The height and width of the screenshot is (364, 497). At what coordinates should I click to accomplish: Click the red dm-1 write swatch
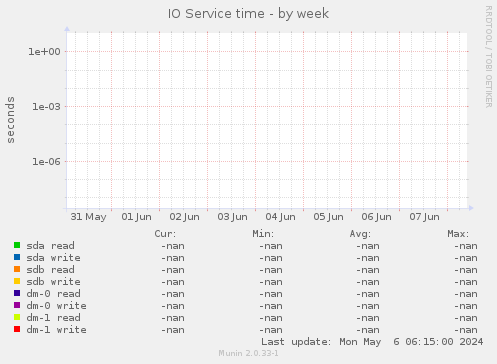(17, 329)
